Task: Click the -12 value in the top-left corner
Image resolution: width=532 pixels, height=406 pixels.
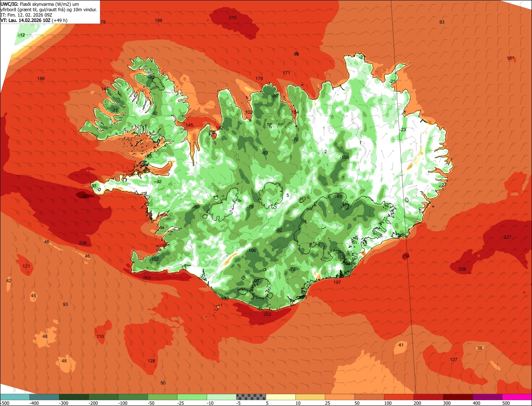Action: click(21, 35)
